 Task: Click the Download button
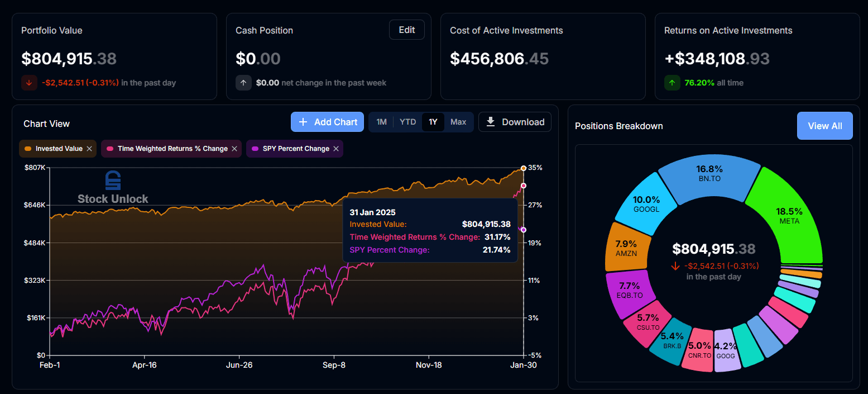coord(515,122)
